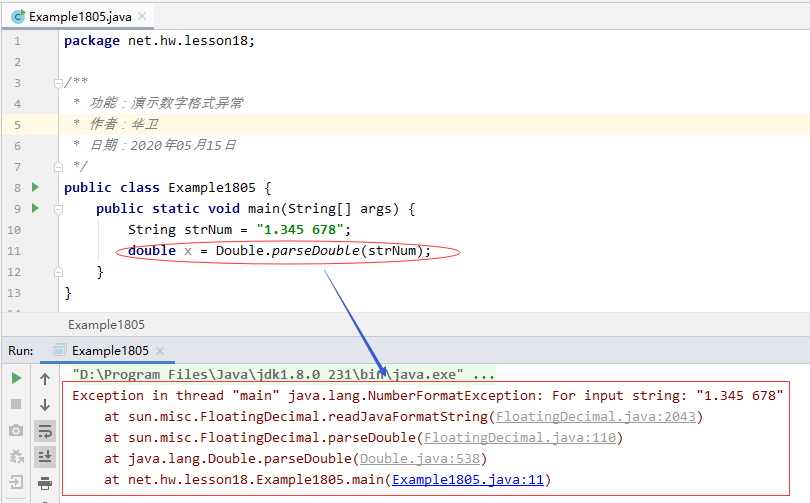Toggle soft-wrap in console
This screenshot has width=810, height=503.
(x=45, y=431)
